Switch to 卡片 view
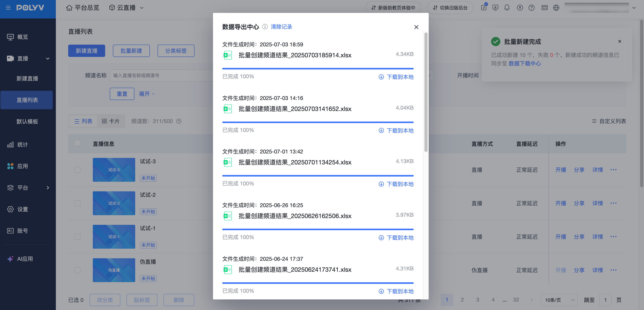 click(111, 121)
